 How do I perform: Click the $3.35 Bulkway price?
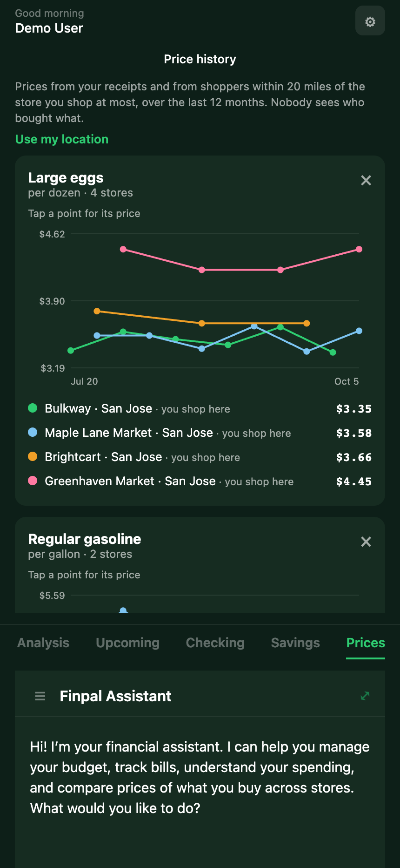[x=354, y=409]
